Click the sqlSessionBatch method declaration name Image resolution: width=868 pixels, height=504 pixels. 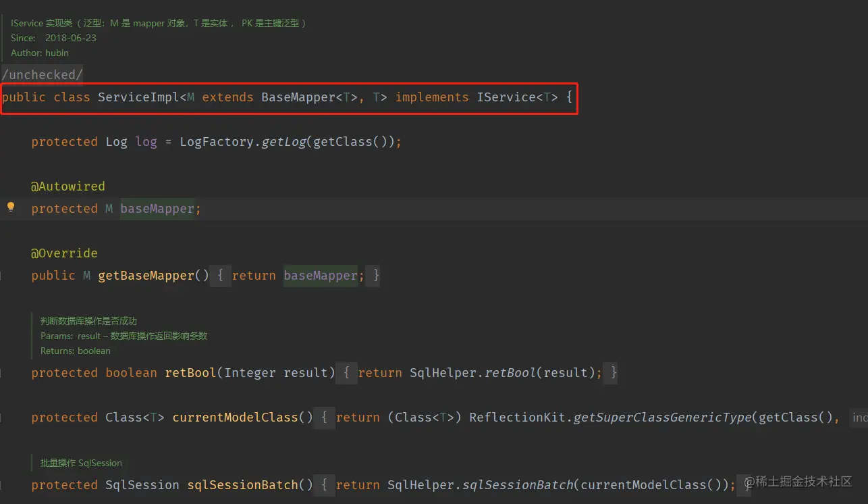point(242,485)
